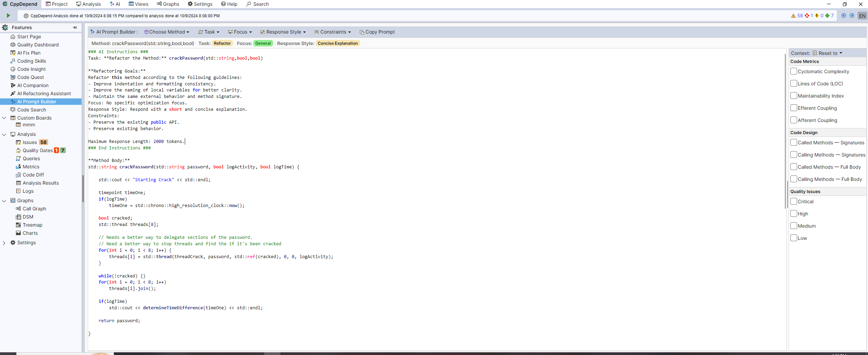Open the Metrics panel

tap(31, 166)
